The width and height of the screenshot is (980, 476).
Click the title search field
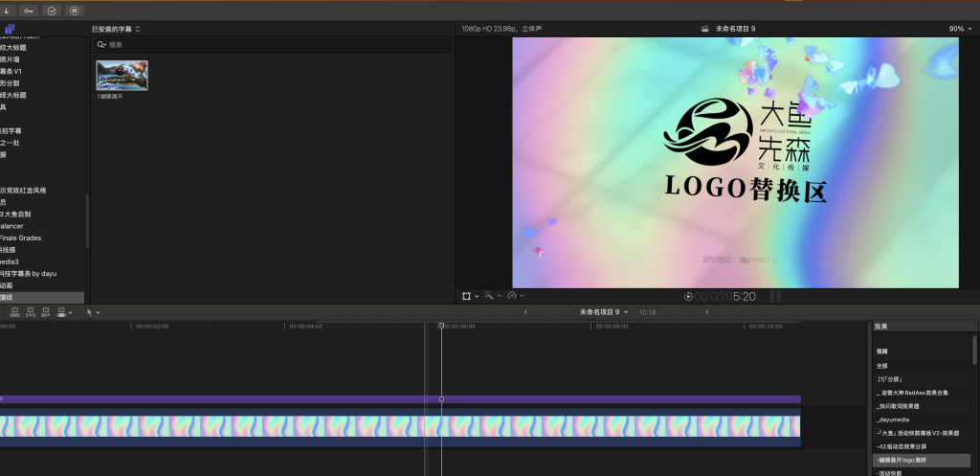[x=273, y=45]
